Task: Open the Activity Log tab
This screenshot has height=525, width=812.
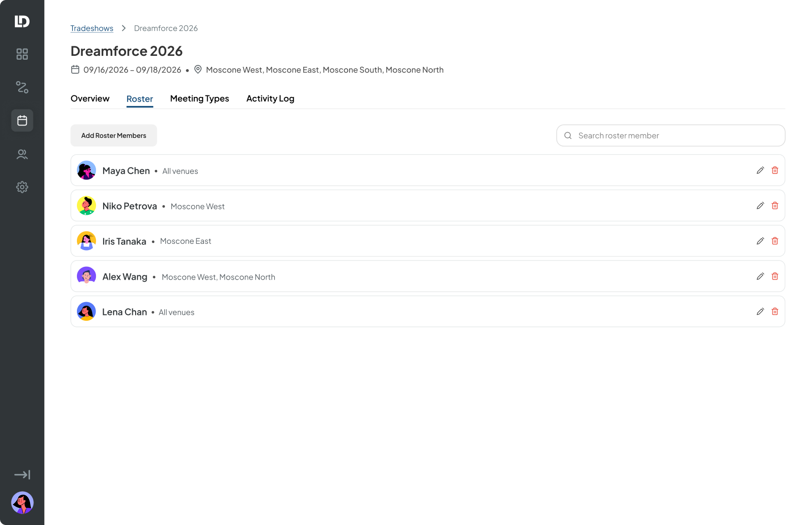Action: pyautogui.click(x=270, y=98)
